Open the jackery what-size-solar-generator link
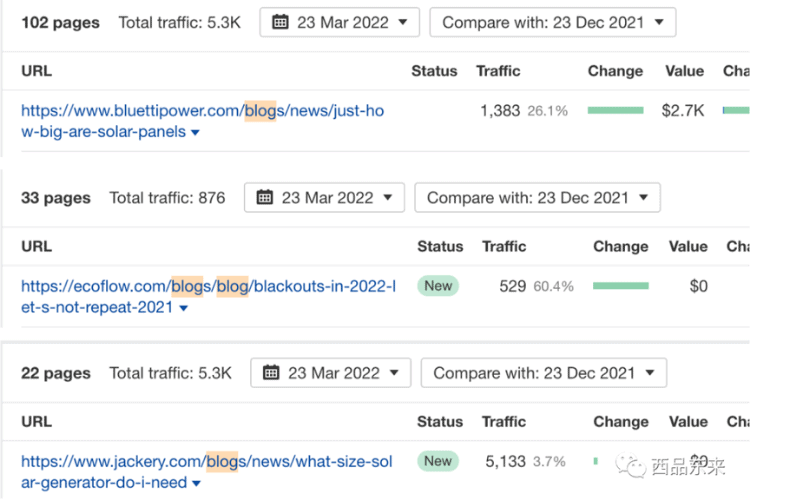800x500 pixels. pyautogui.click(x=207, y=471)
